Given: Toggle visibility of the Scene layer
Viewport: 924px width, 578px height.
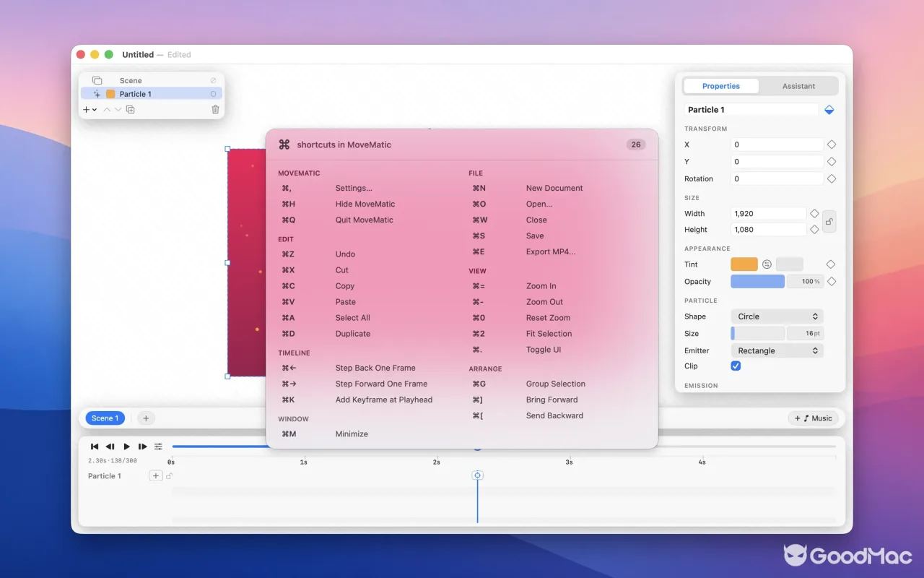Looking at the screenshot, I should click(213, 80).
